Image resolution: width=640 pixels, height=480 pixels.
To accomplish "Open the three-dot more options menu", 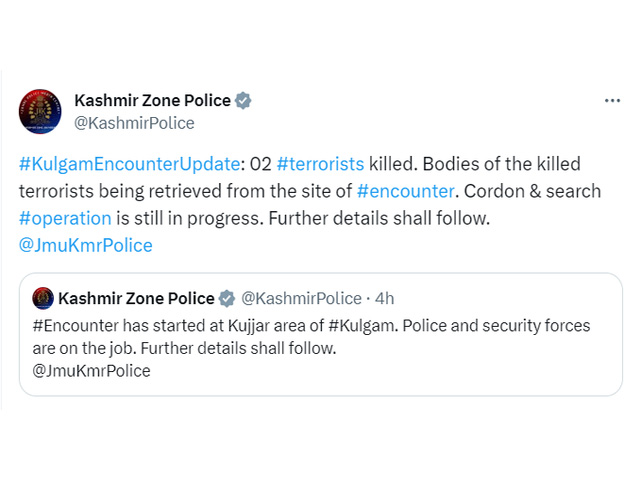I will click(612, 100).
